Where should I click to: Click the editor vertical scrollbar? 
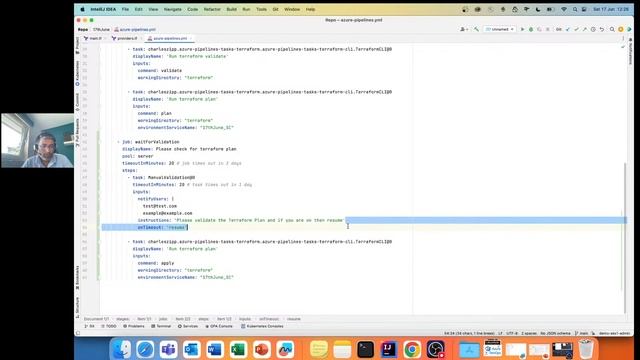click(x=624, y=238)
